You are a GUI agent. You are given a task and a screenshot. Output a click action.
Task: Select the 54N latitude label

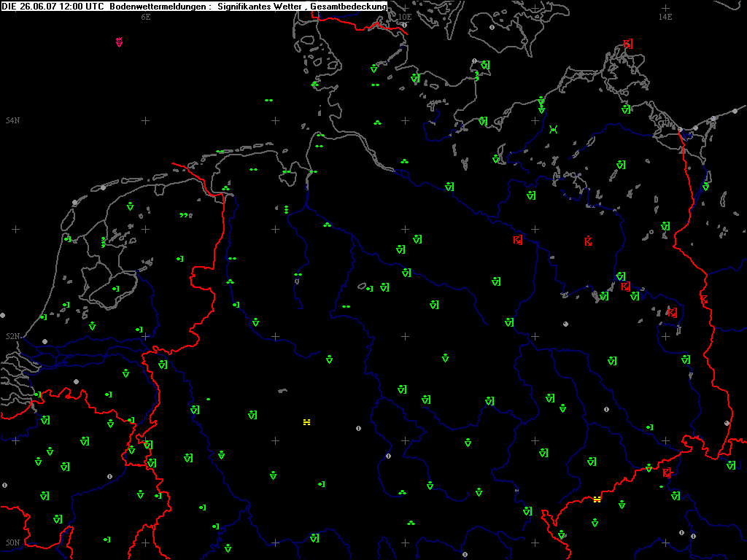[x=12, y=120]
